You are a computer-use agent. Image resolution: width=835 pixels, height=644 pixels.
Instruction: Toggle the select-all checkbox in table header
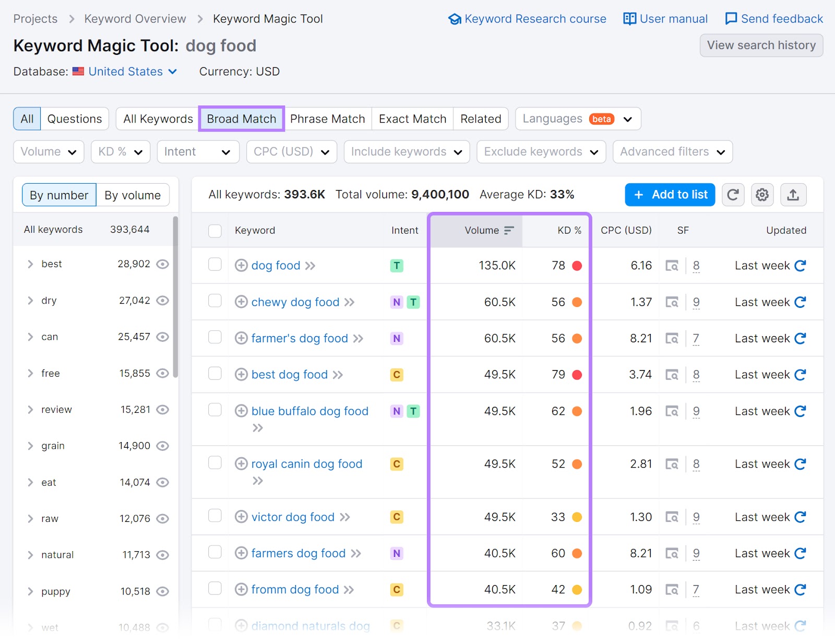coord(214,231)
